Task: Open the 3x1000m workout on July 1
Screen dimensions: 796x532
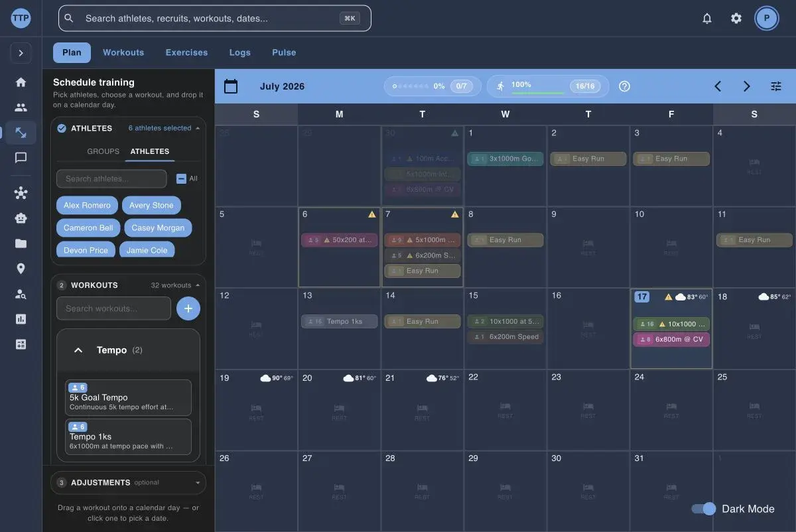Action: [505, 159]
